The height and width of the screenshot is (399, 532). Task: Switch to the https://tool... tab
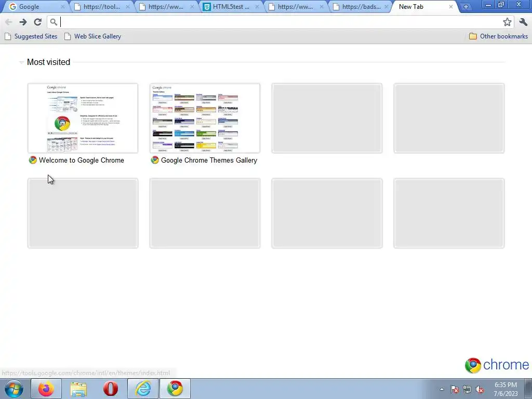(101, 6)
